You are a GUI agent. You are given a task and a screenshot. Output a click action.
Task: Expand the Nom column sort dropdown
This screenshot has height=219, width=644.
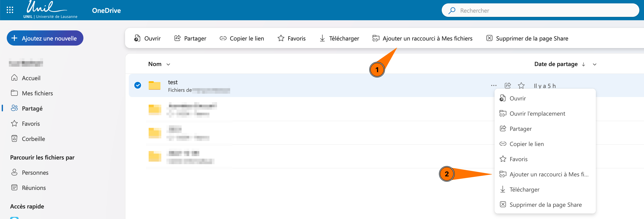(x=168, y=64)
